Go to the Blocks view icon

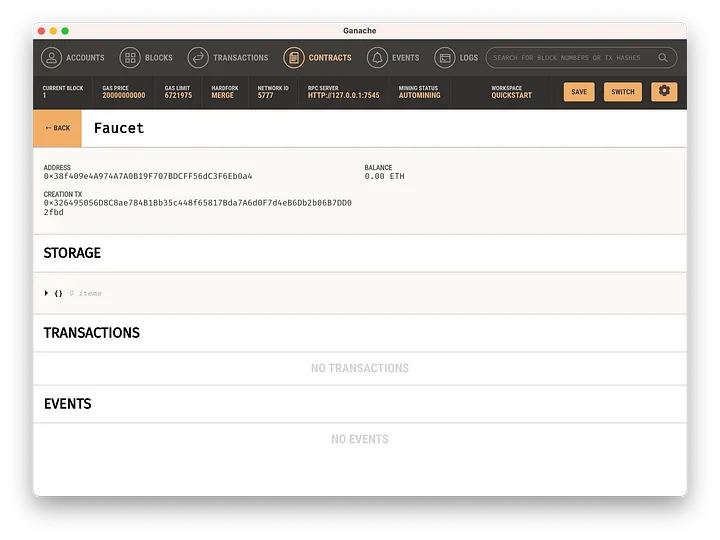click(x=130, y=58)
